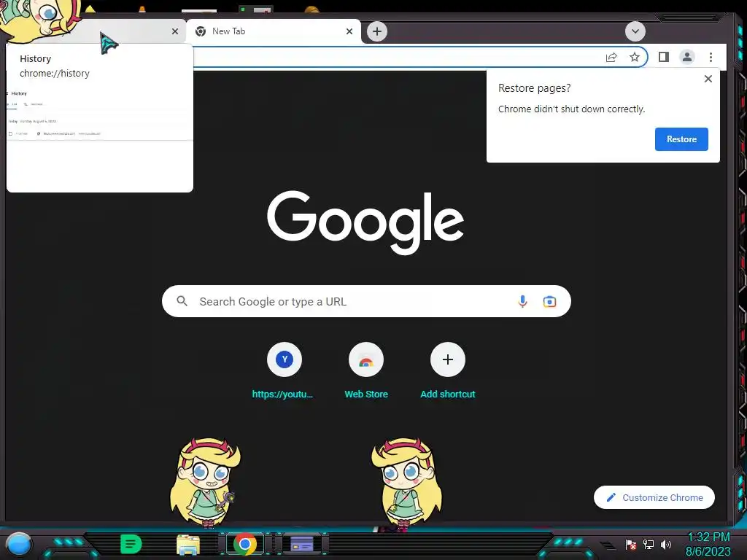The height and width of the screenshot is (560, 747).
Task: Click the Google logo
Action: pyautogui.click(x=365, y=222)
